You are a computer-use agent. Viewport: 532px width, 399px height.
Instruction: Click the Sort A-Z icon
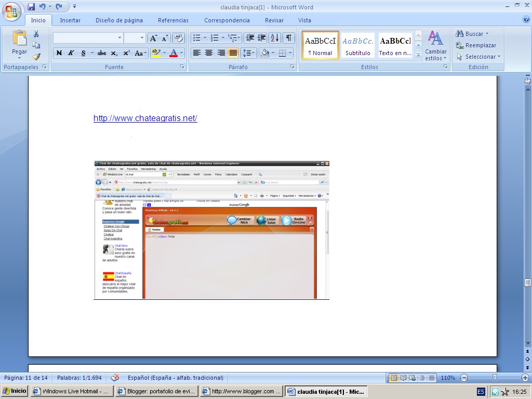click(274, 38)
